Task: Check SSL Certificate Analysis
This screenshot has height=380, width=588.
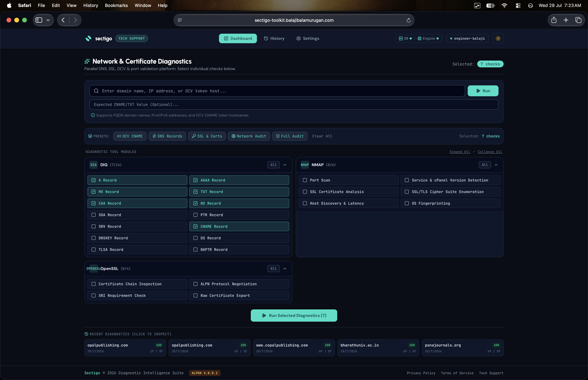Action: [x=305, y=192]
